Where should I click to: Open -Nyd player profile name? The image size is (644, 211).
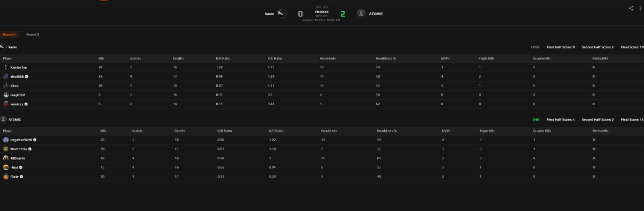[14, 167]
